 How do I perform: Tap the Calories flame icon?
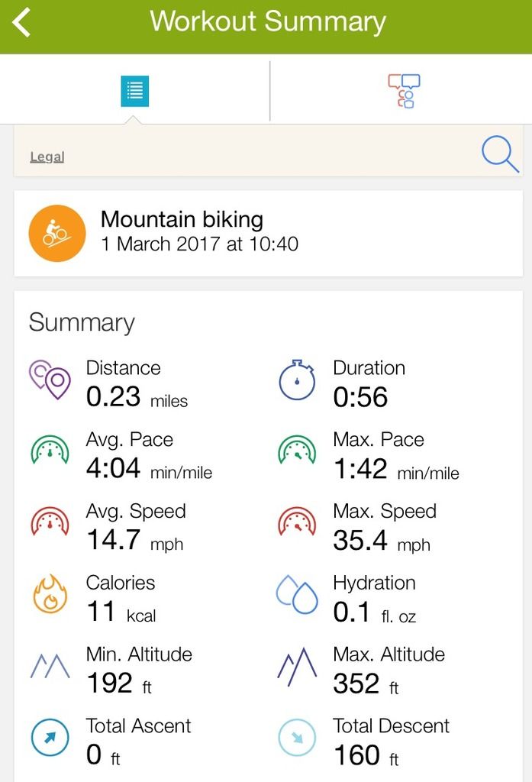point(50,593)
